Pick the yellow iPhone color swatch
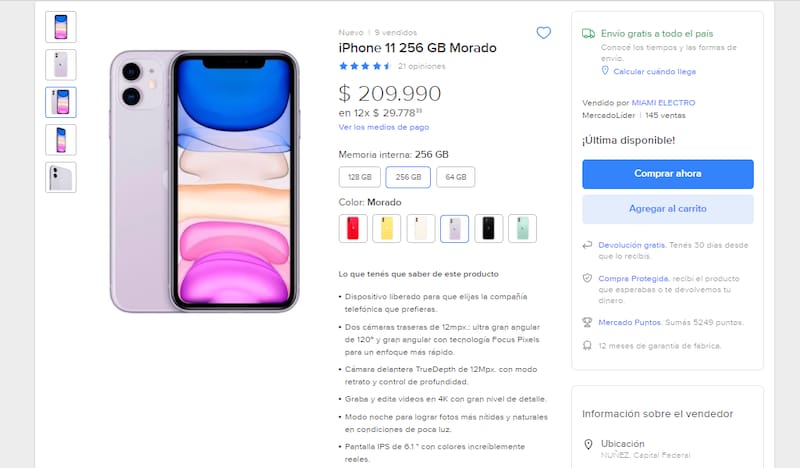Image resolution: width=800 pixels, height=468 pixels. [387, 228]
